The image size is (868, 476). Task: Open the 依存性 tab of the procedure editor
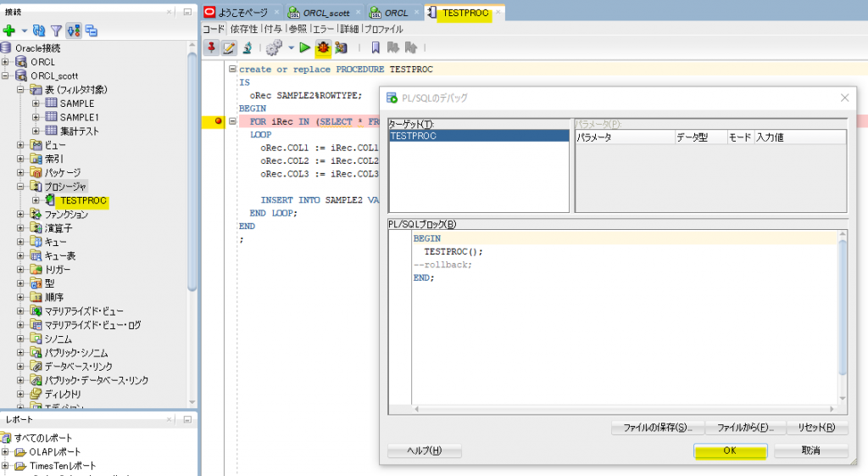click(243, 29)
